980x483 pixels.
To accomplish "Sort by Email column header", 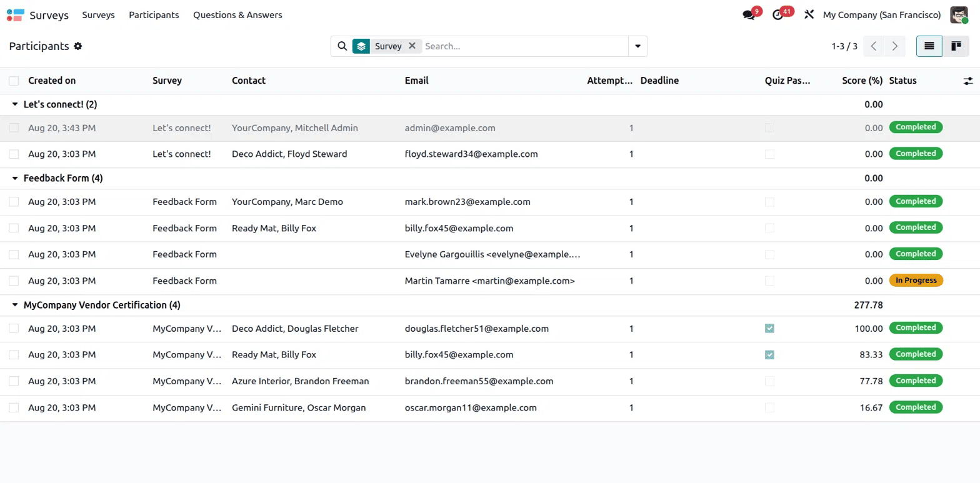I will pos(417,81).
